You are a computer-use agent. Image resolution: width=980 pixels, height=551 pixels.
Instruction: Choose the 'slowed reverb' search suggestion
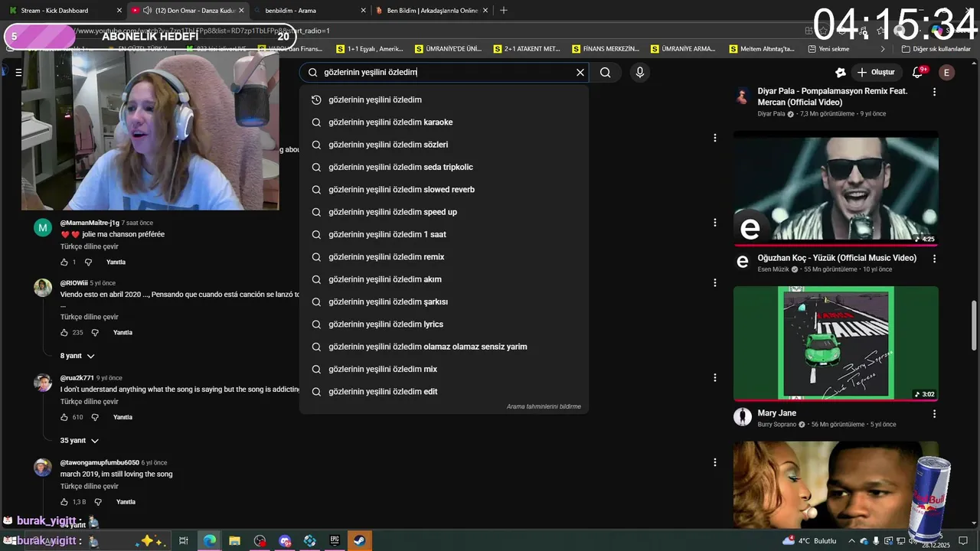pos(444,190)
